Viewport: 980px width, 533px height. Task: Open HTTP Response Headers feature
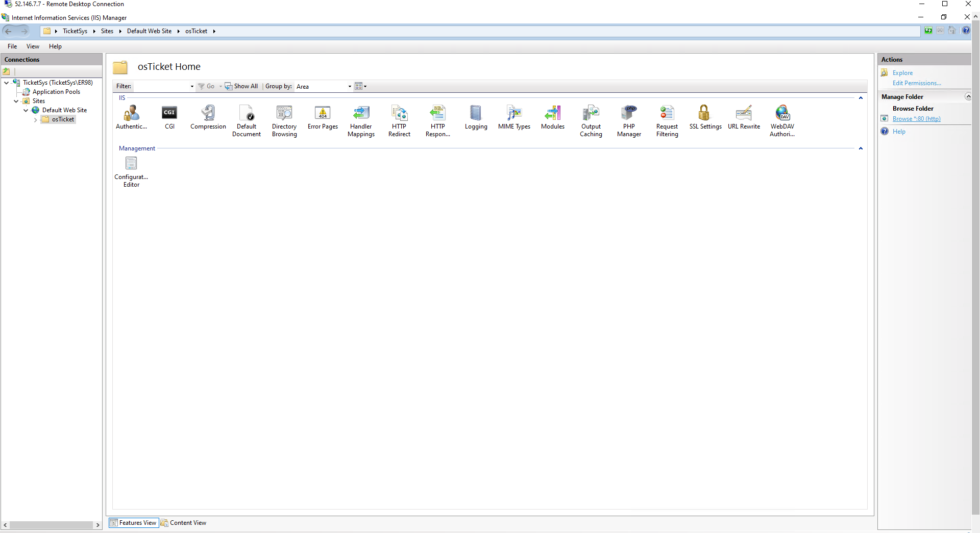[438, 121]
